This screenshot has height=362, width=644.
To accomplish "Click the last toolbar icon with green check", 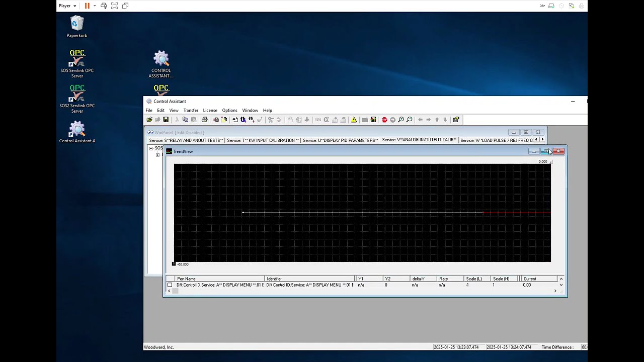I will (456, 120).
